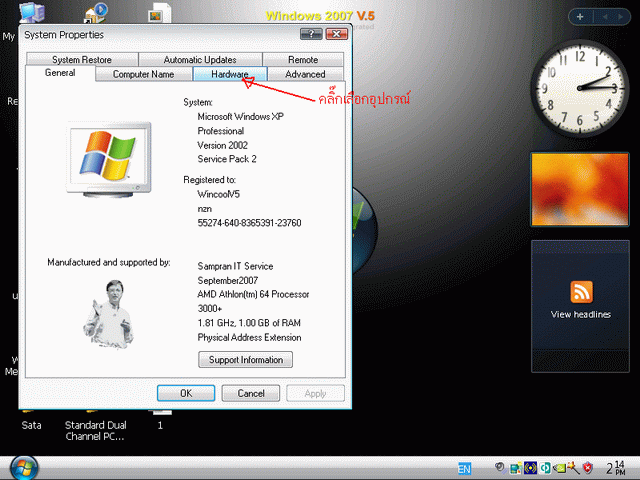Click 'AMD Athlon(tm) 64 Processor' line
The image size is (640, 480).
[x=253, y=294]
